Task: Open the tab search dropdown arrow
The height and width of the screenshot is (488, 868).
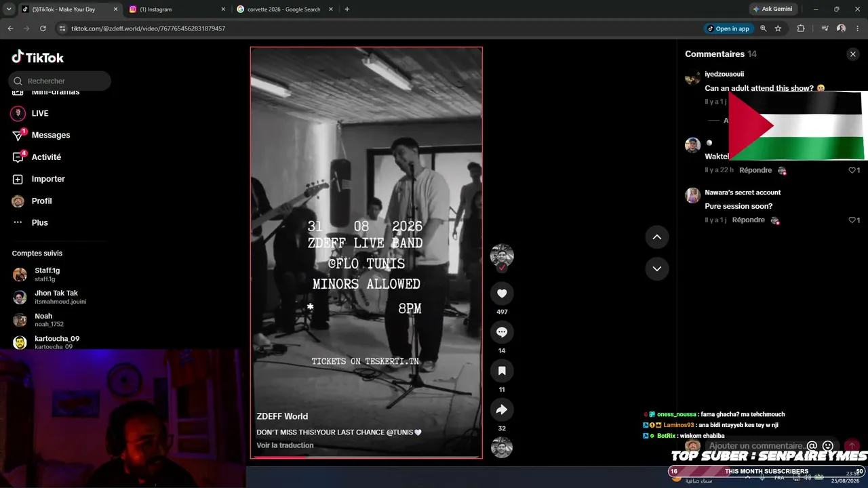Action: point(9,9)
